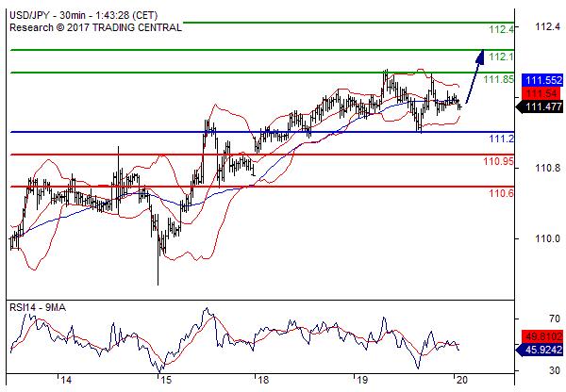Click the green 112.4 resistance label
The width and height of the screenshot is (566, 392).
coord(502,29)
